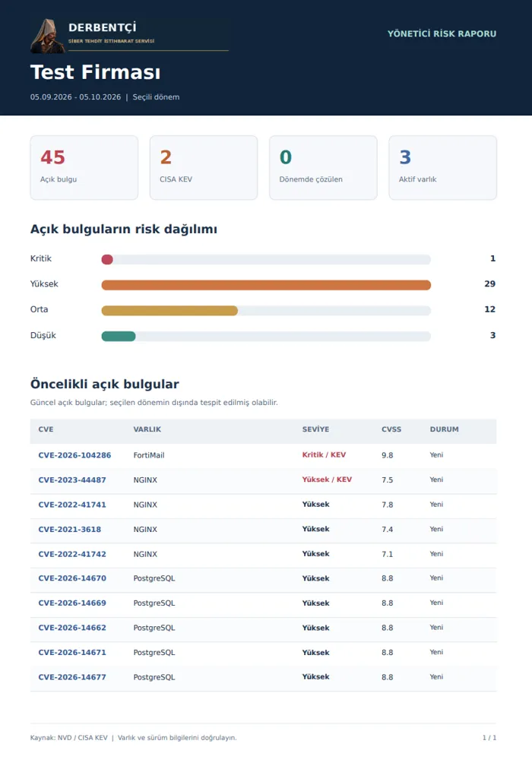Click the page indicator 1 / 1
Viewport: 532px width, 766px height.
pyautogui.click(x=489, y=738)
